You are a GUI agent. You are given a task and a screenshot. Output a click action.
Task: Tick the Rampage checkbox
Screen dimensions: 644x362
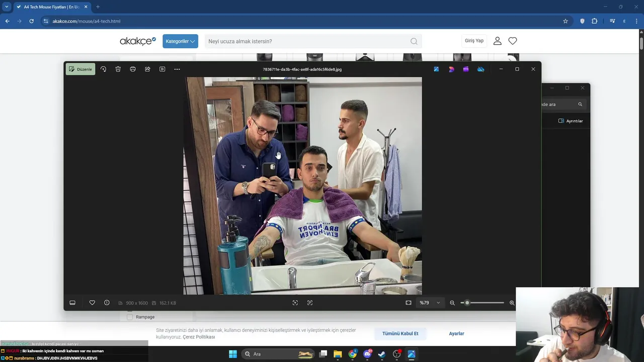130,317
